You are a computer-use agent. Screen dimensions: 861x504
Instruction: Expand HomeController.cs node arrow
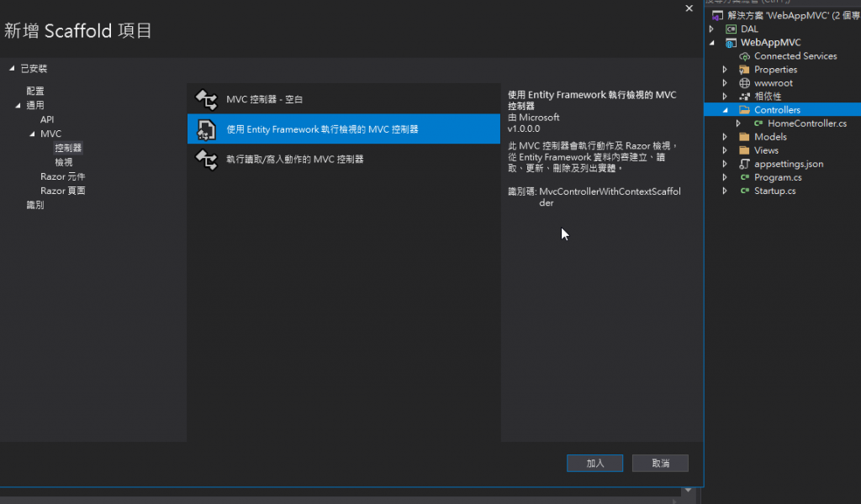click(x=738, y=123)
